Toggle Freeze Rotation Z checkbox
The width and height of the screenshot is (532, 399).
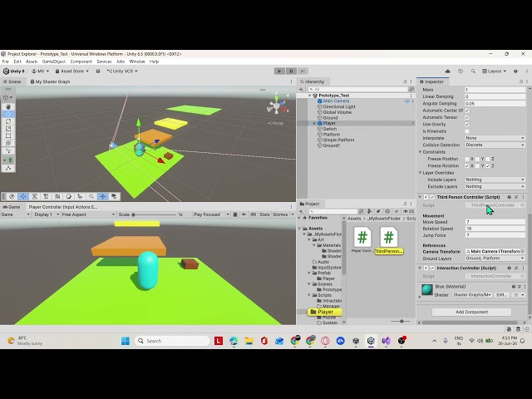(x=488, y=166)
